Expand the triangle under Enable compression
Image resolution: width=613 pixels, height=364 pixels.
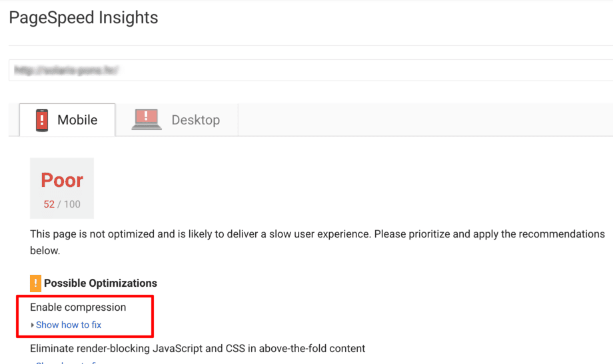pos(33,325)
